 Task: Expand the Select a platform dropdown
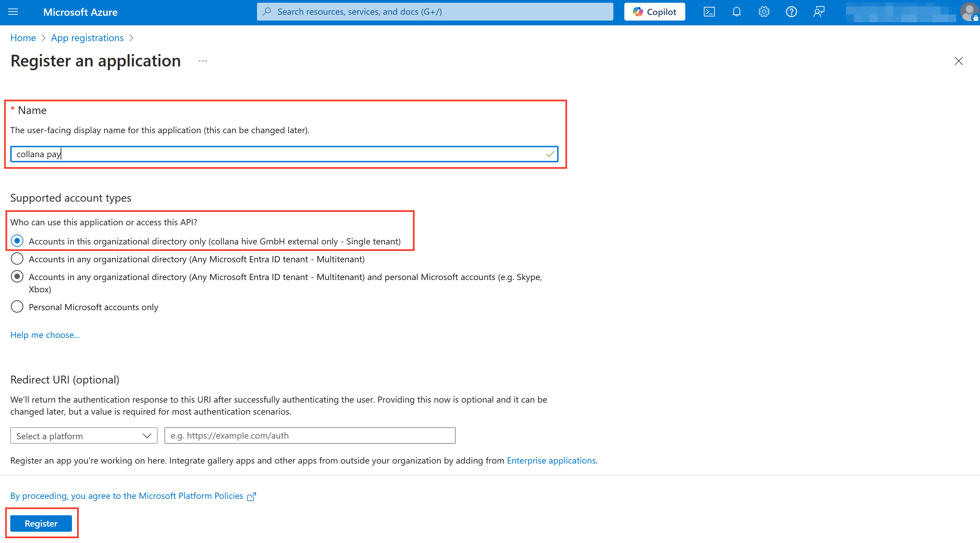coord(84,435)
